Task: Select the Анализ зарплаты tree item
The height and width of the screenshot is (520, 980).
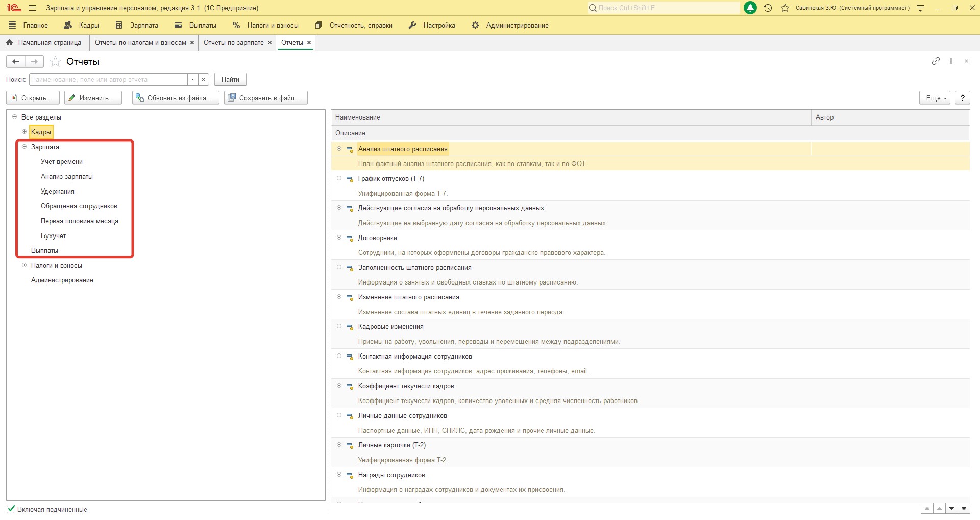Action: 67,177
